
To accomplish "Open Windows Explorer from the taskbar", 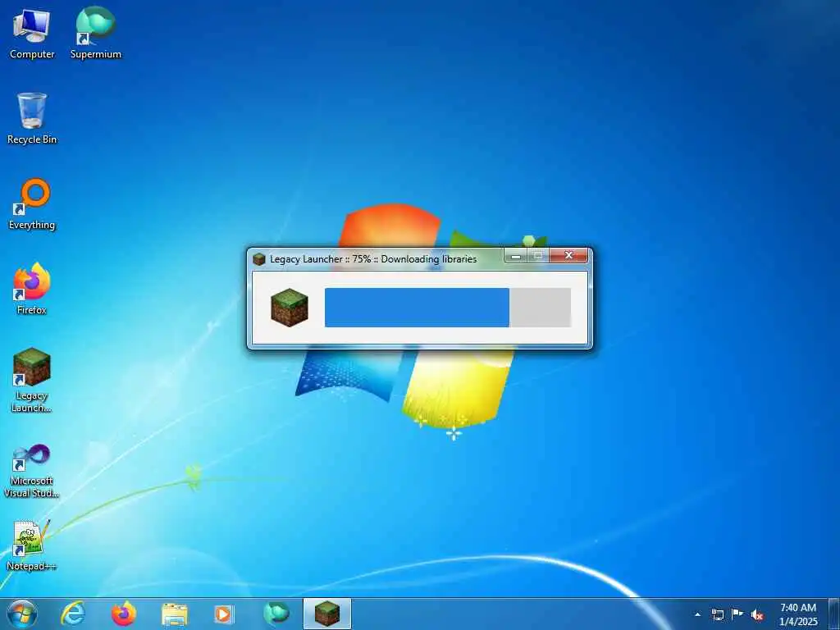I will (174, 614).
